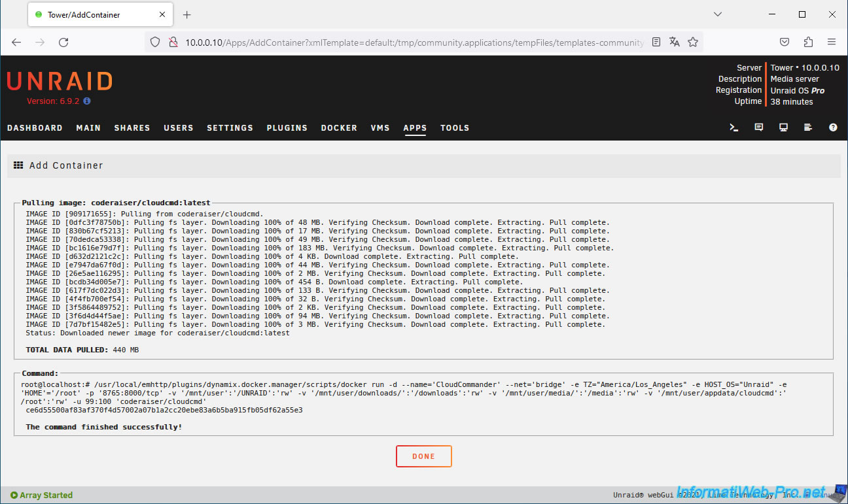
Task: Click the version info icon
Action: [87, 101]
